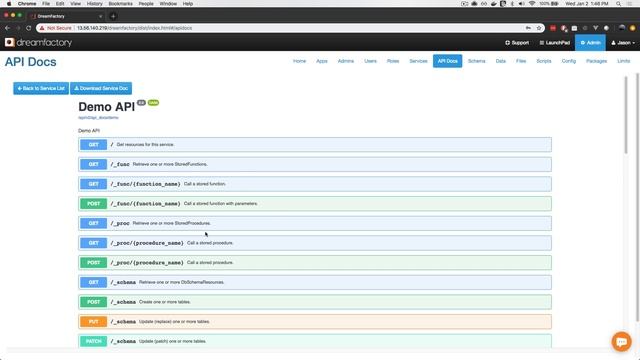Go to the Apps tab
The height and width of the screenshot is (360, 640).
click(322, 61)
